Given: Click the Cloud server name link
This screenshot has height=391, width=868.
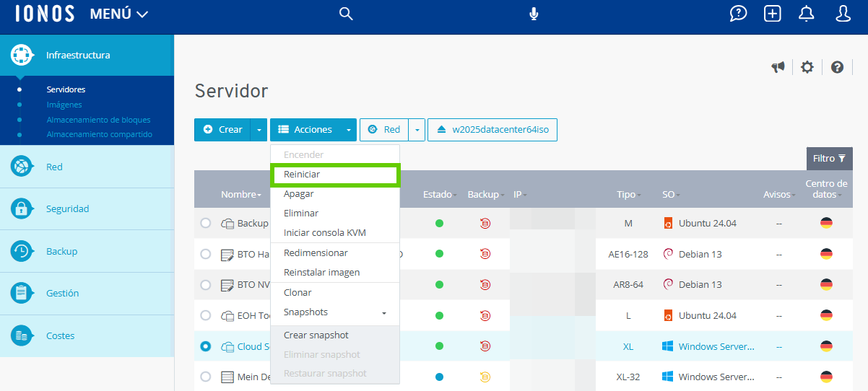Looking at the screenshot, I should pyautogui.click(x=253, y=346).
